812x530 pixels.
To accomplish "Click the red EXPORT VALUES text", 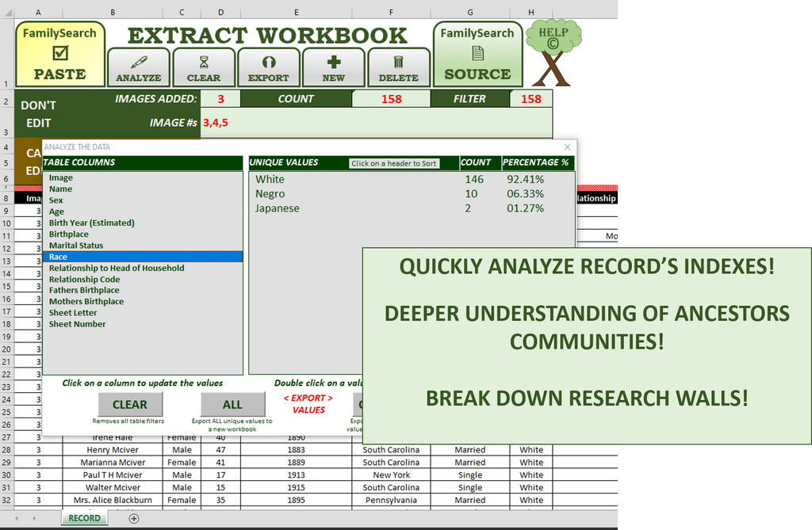I will click(x=308, y=404).
